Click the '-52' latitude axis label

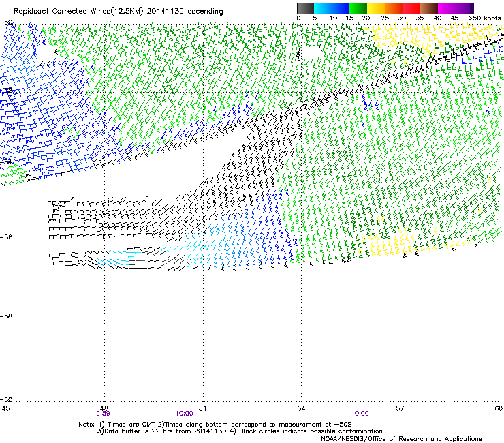(x=6, y=91)
